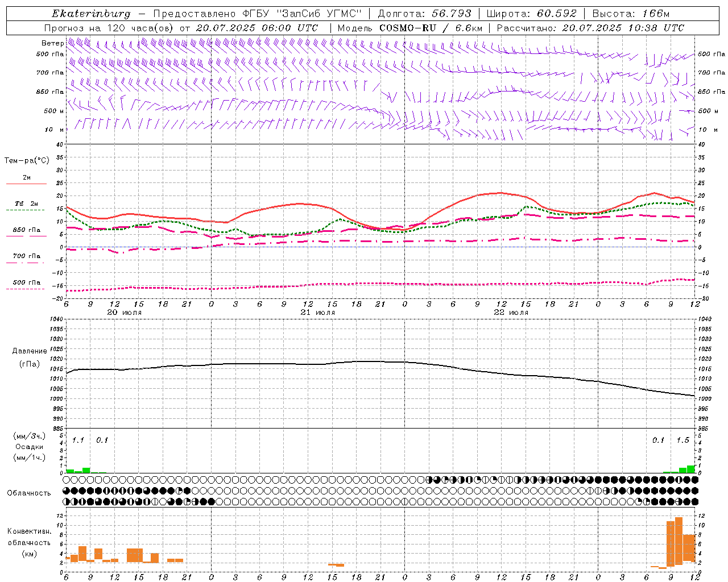Select the 'Прогноз на 120 часа(ов)' forecast text
728x582 pixels.
point(110,28)
